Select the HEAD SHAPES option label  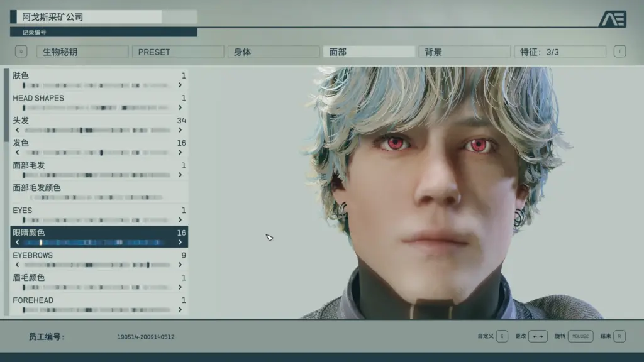tap(38, 98)
